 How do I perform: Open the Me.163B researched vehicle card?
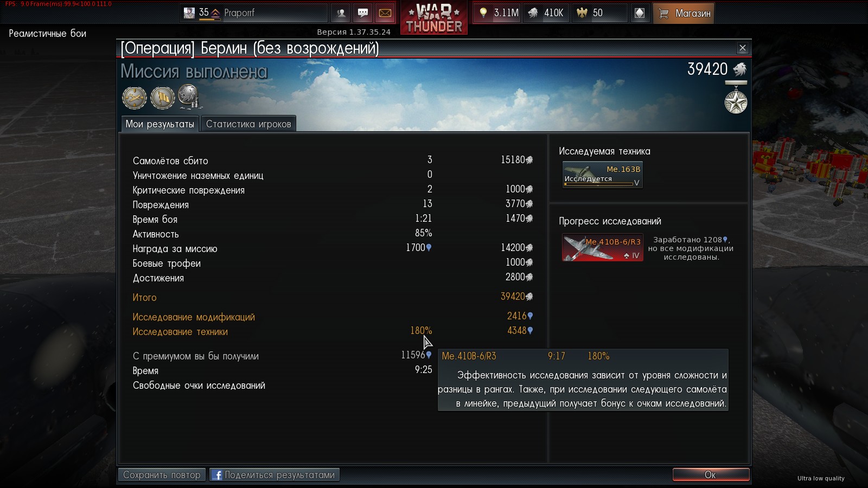pos(602,175)
